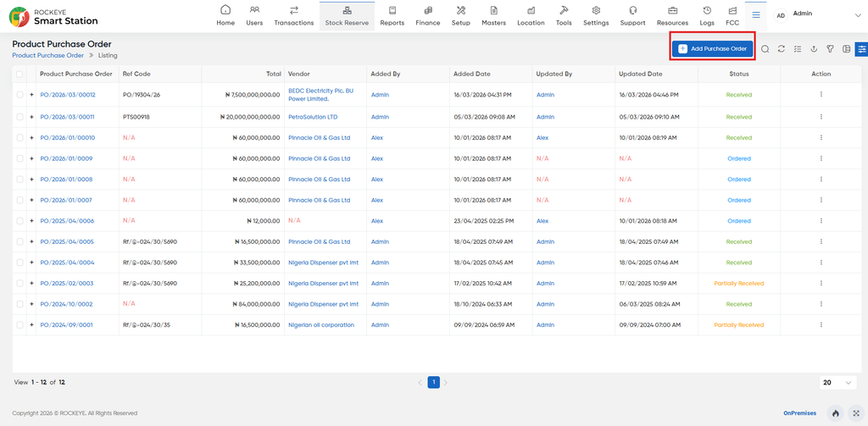
Task: Click the flame icon in footer
Action: pyautogui.click(x=835, y=413)
